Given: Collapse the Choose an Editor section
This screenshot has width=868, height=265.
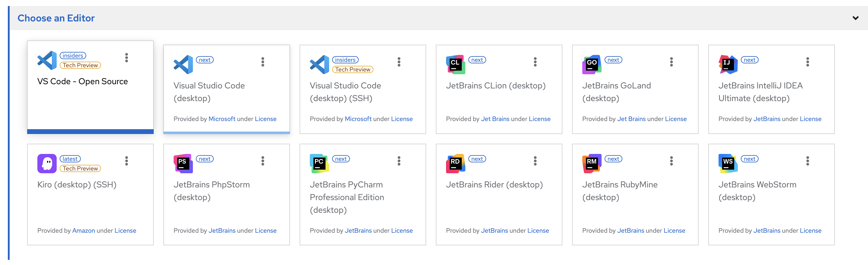Looking at the screenshot, I should [855, 18].
